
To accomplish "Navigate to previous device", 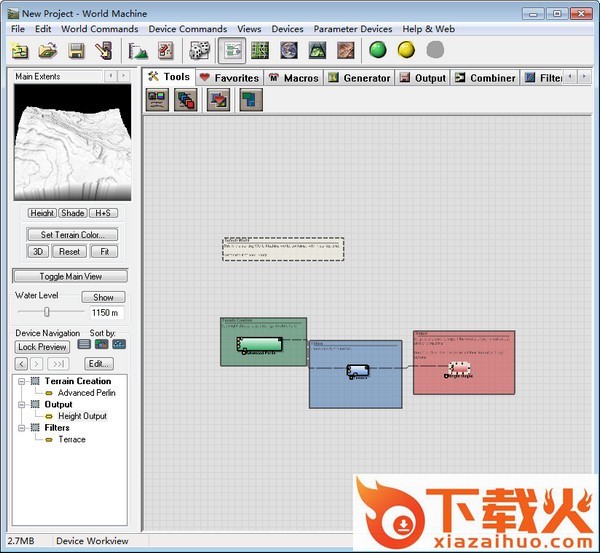I will pos(21,364).
